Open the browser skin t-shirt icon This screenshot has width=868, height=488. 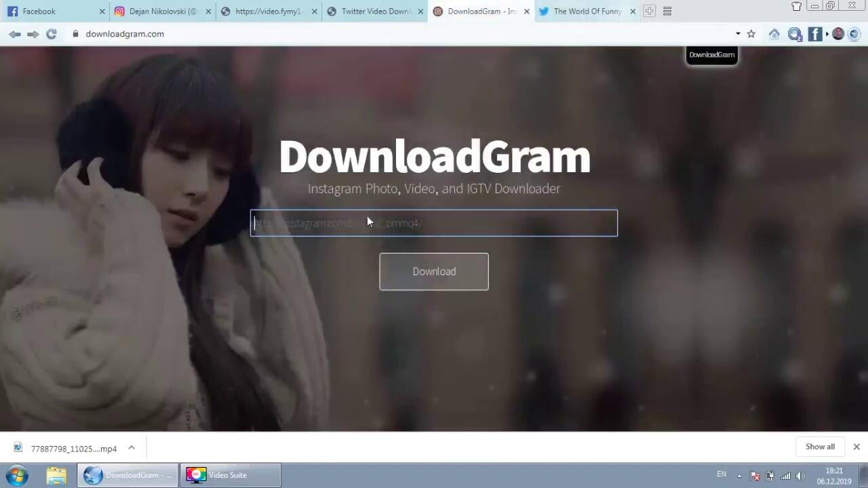point(796,7)
